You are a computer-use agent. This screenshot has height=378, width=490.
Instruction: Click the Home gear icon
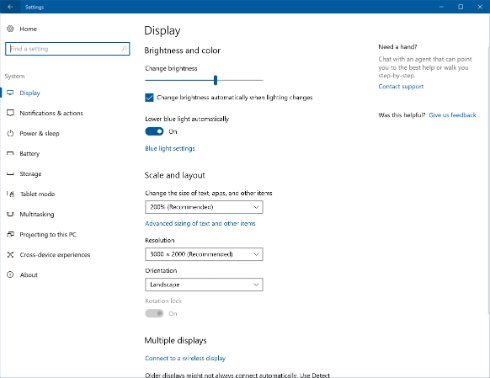[x=10, y=29]
